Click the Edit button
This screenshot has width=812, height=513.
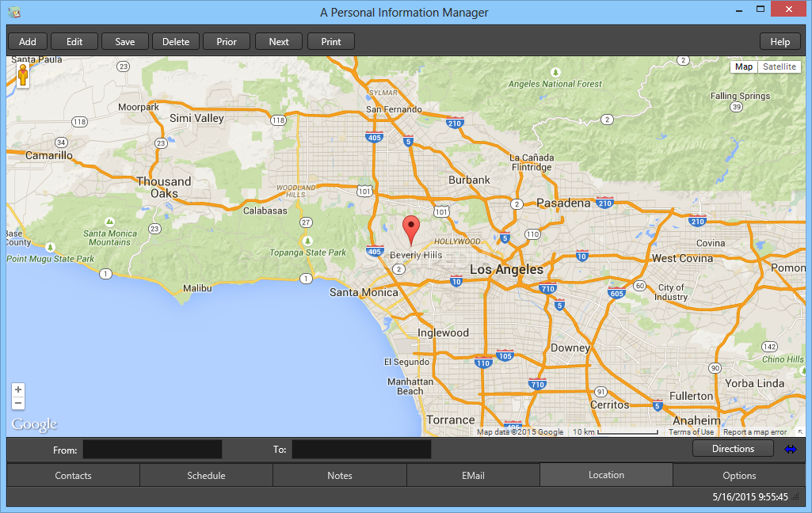pyautogui.click(x=74, y=41)
